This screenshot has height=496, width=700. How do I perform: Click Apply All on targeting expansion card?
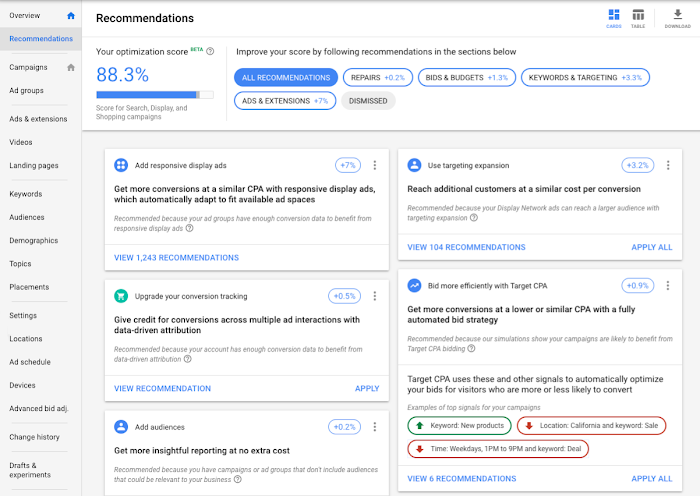(652, 247)
